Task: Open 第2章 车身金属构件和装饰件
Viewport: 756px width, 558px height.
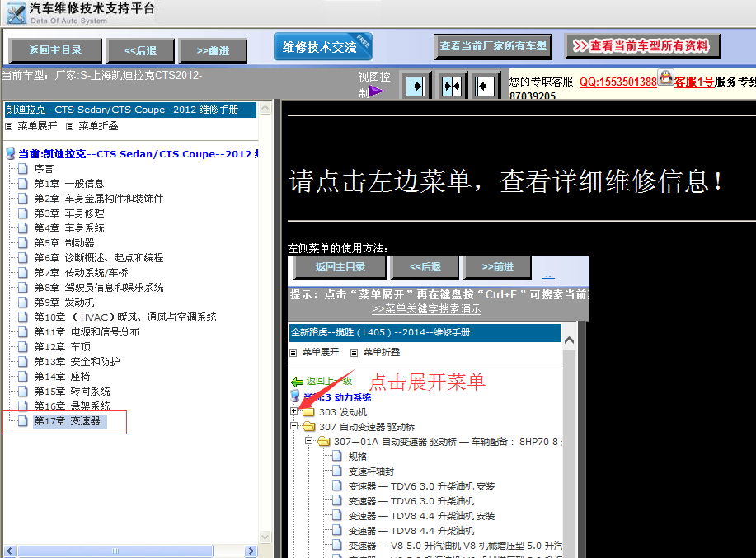Action: coord(99,199)
